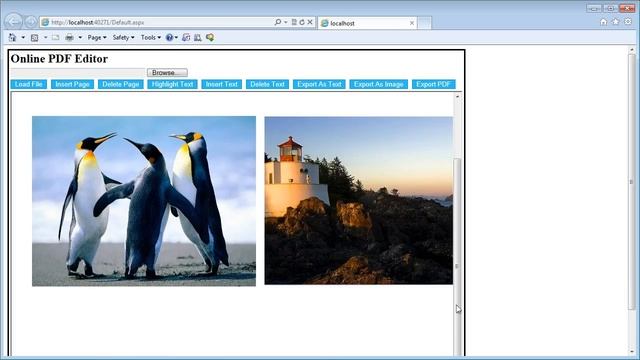Click the Delete Text button

coord(267,84)
